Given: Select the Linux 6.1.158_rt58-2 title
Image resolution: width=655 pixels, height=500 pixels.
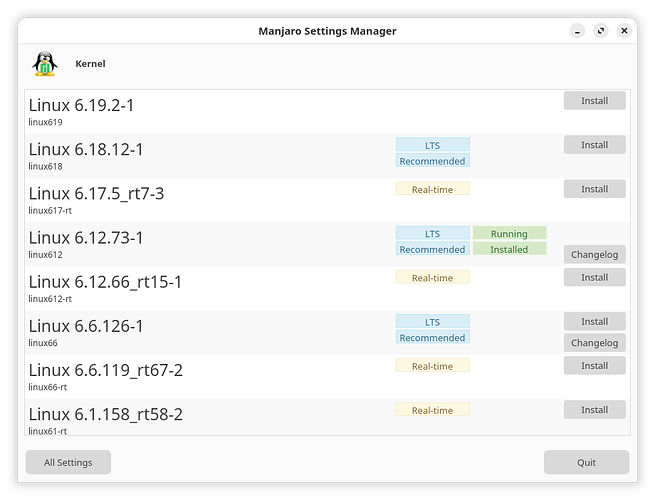Looking at the screenshot, I should coord(106,415).
